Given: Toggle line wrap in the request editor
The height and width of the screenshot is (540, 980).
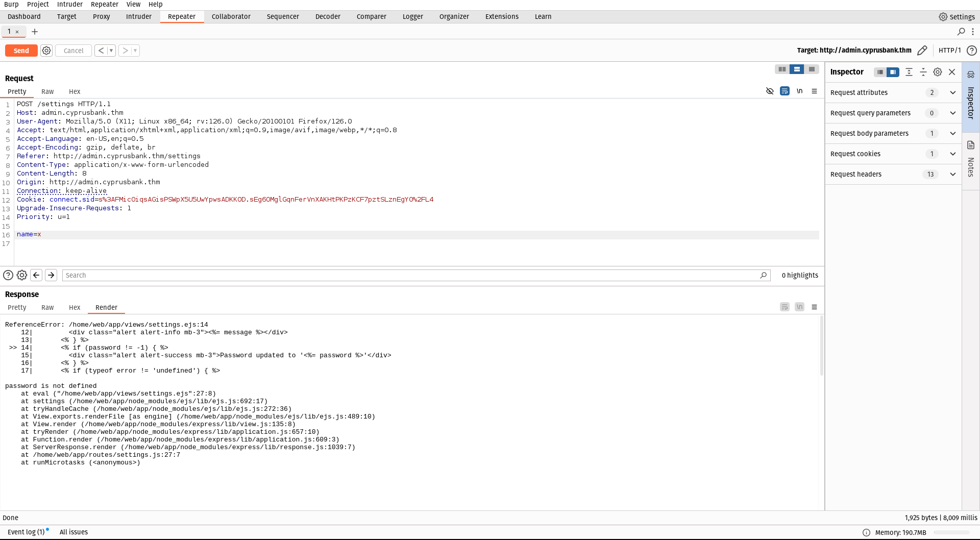Looking at the screenshot, I should tap(785, 91).
